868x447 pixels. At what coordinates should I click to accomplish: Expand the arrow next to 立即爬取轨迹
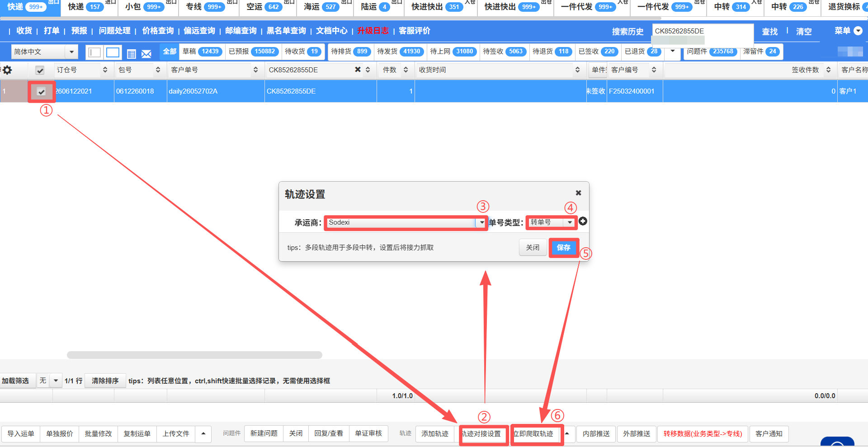567,433
